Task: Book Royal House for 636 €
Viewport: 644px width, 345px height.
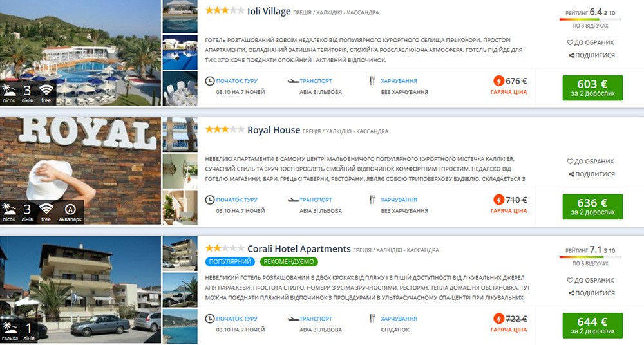Action: [x=592, y=207]
